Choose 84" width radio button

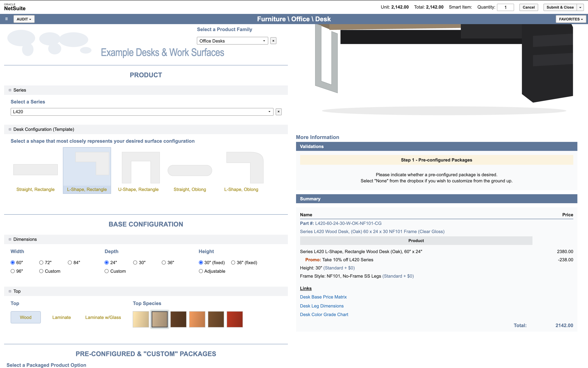pyautogui.click(x=70, y=263)
